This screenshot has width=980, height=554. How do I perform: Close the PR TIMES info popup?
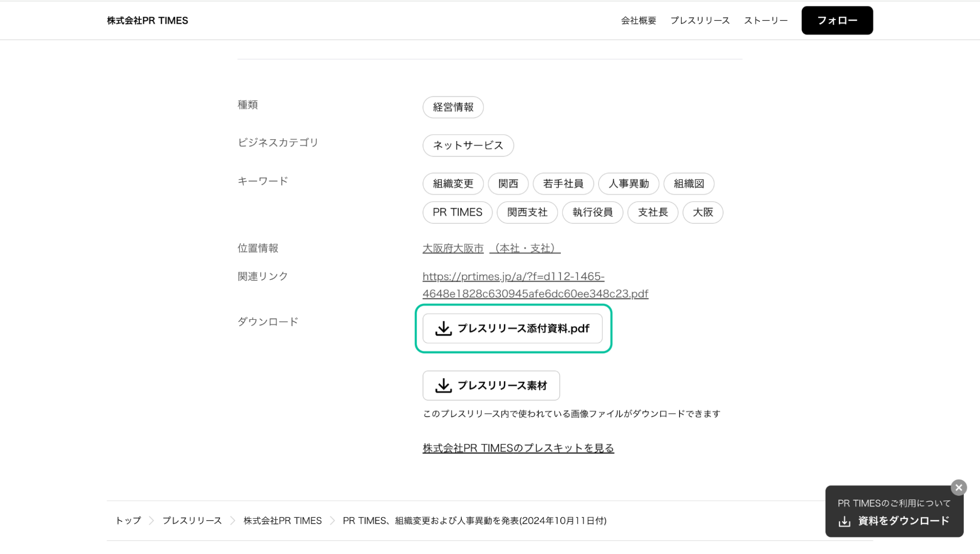coord(958,487)
